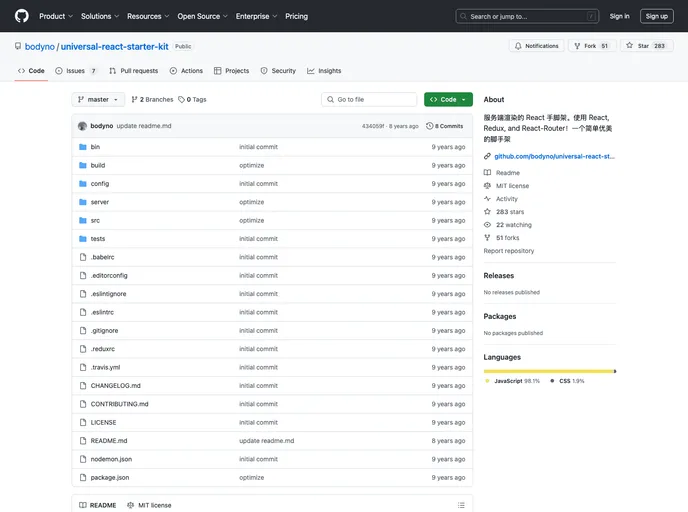Viewport: 688px width, 512px height.
Task: Click the Notifications bell icon
Action: tap(517, 46)
